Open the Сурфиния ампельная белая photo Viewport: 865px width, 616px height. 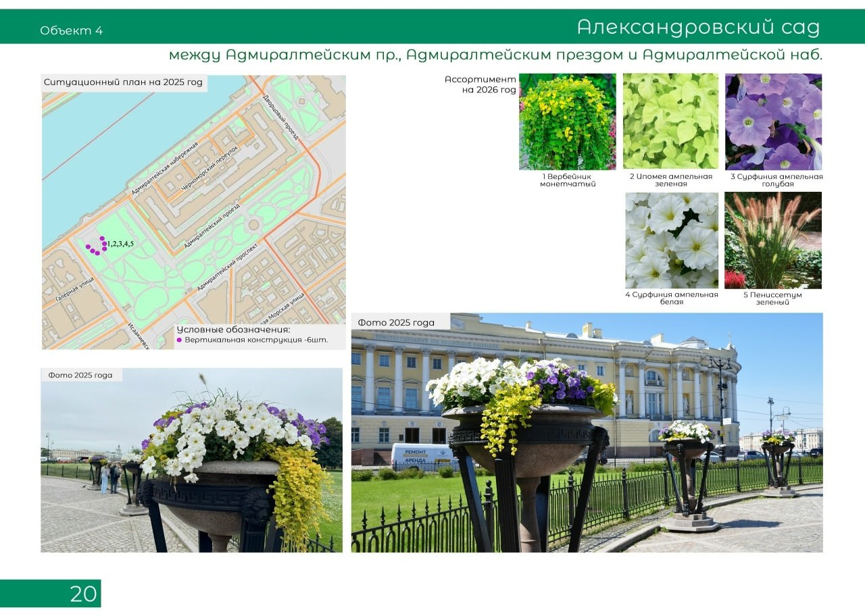click(x=671, y=240)
